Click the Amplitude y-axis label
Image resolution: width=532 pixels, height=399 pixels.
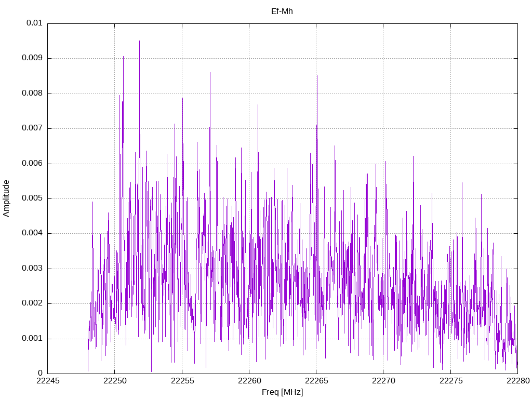pyautogui.click(x=6, y=198)
